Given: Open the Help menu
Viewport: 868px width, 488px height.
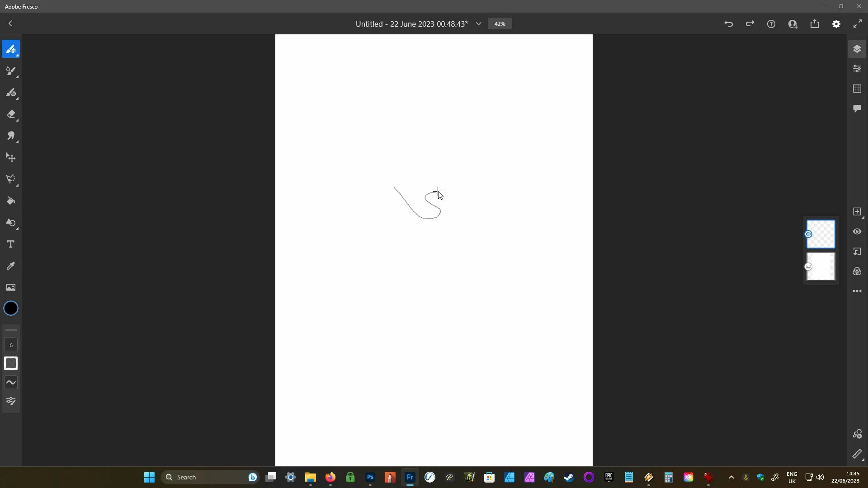Looking at the screenshot, I should tap(771, 24).
